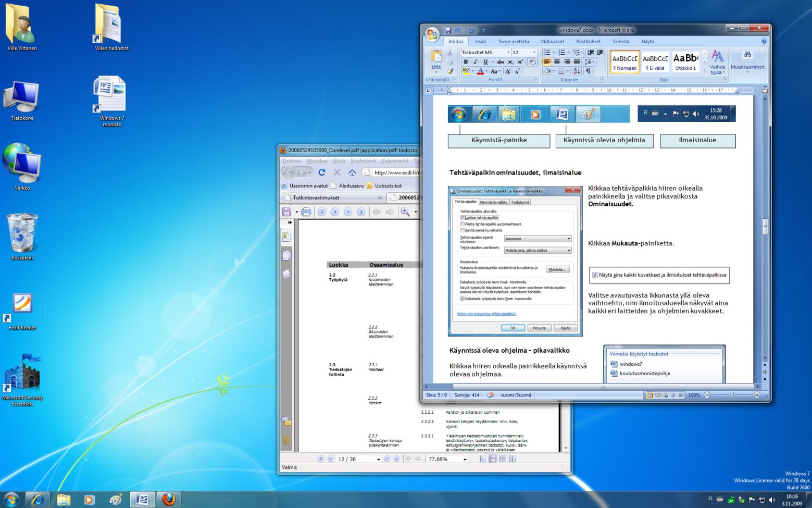Open the font size 12 dropdown
The height and width of the screenshot is (508, 812).
pos(534,53)
